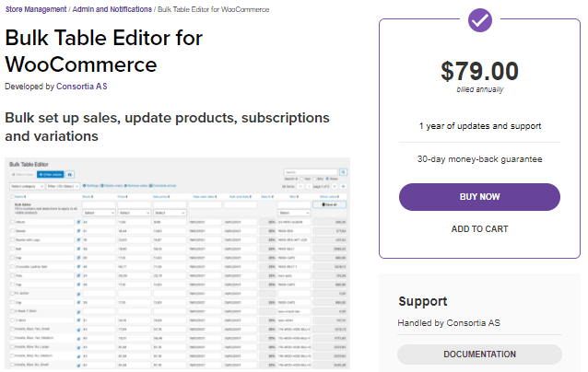Click ADD TO CART
588x372 pixels.
(479, 229)
